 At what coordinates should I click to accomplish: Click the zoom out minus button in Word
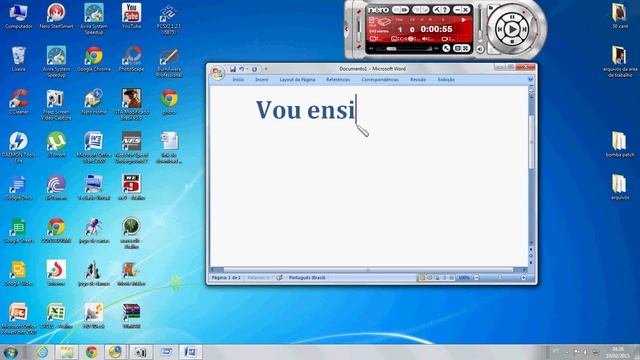tap(476, 278)
